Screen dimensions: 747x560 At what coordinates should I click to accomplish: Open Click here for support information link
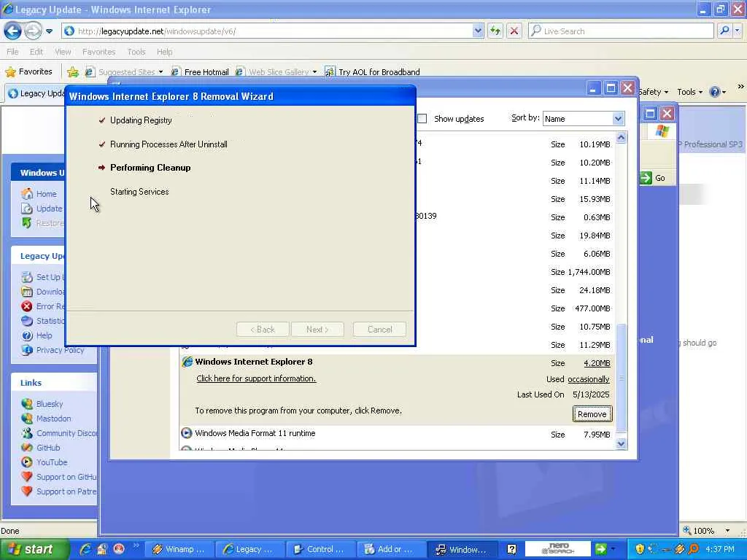point(256,378)
